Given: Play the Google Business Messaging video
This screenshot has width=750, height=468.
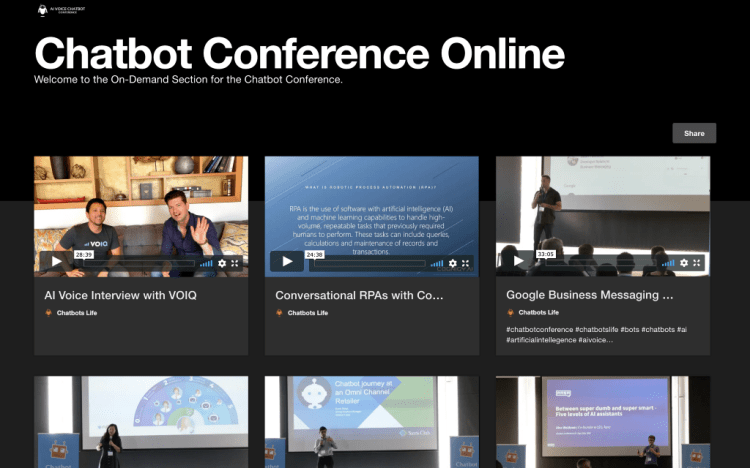Looking at the screenshot, I should pyautogui.click(x=518, y=262).
